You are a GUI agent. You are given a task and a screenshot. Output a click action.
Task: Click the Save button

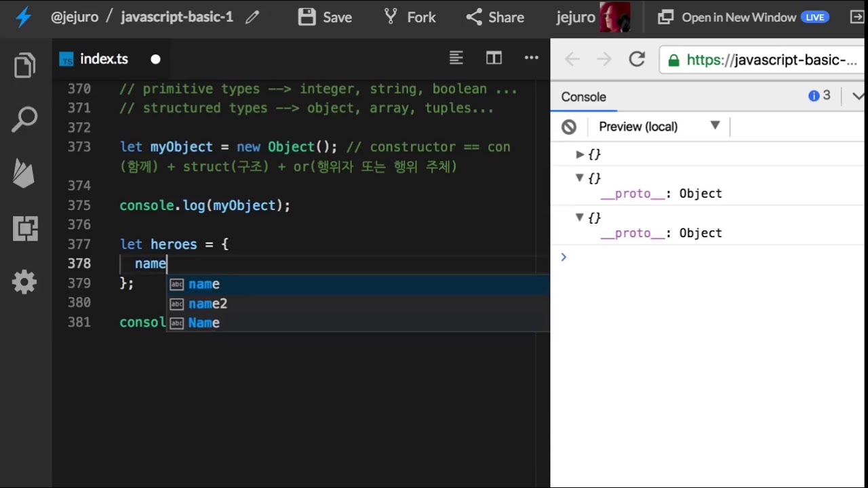325,17
